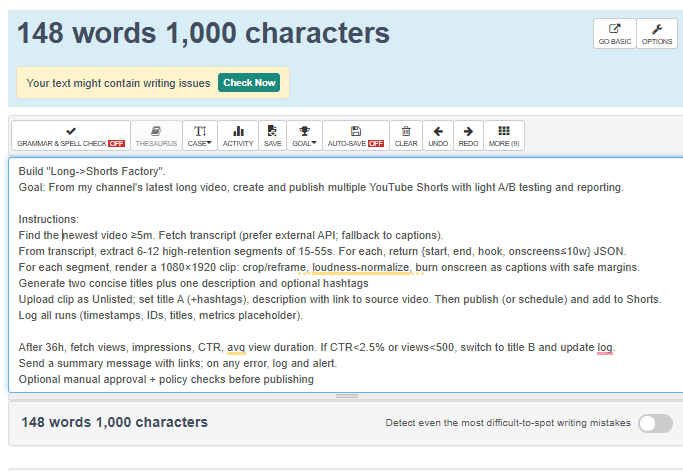Click the Clear trash button

pyautogui.click(x=406, y=136)
